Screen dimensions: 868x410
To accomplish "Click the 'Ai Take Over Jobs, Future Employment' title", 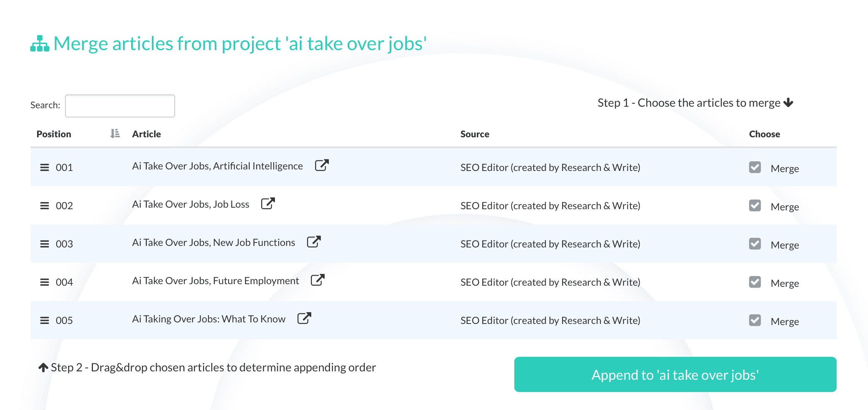I will coord(215,281).
